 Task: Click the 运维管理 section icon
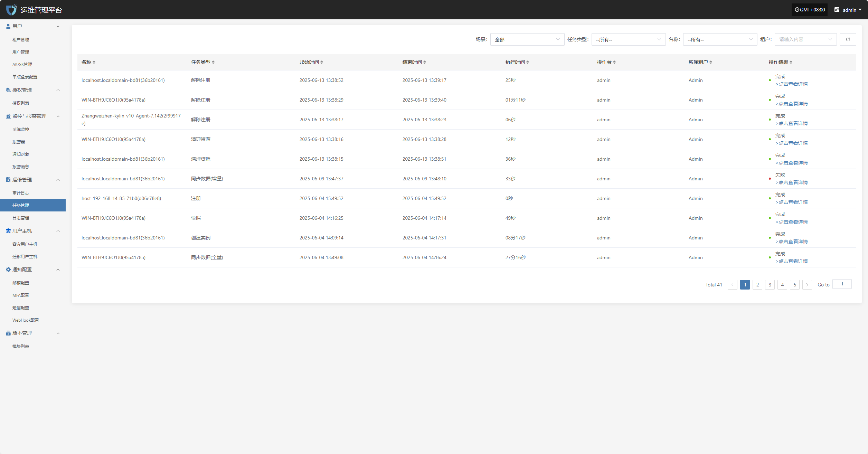8,180
